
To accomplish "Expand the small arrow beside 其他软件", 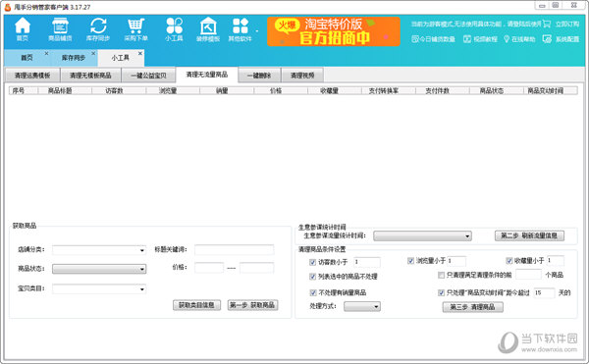I will point(257,30).
